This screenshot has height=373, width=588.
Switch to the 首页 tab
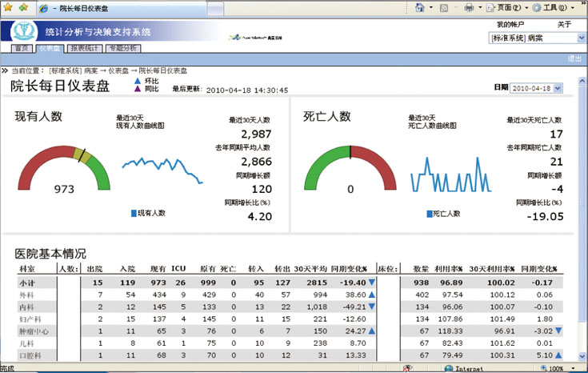pyautogui.click(x=22, y=48)
